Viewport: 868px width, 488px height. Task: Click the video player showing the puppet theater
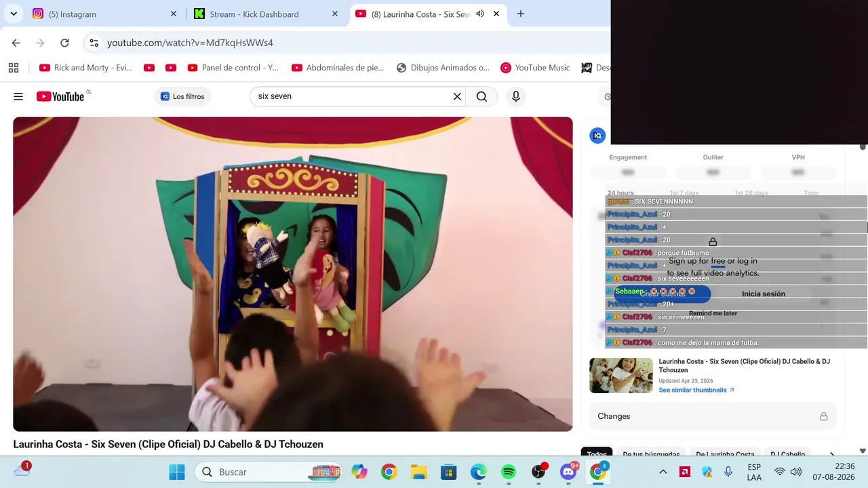click(x=293, y=274)
